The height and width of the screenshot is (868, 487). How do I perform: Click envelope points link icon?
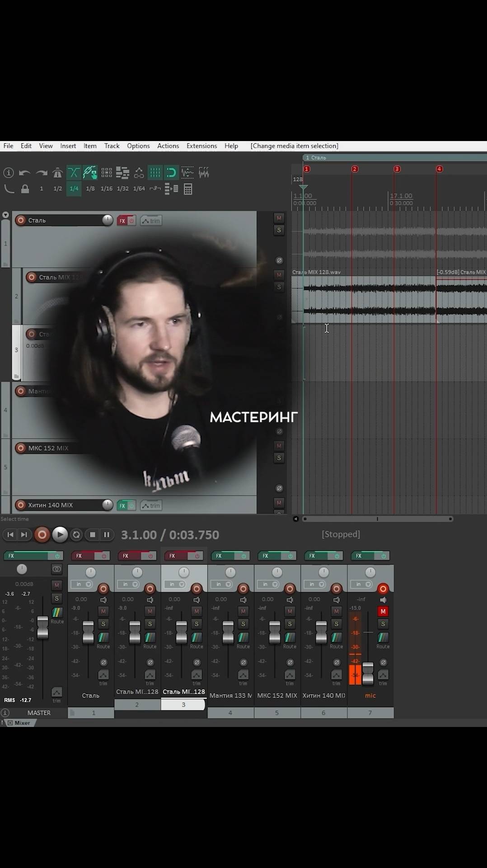click(x=139, y=173)
